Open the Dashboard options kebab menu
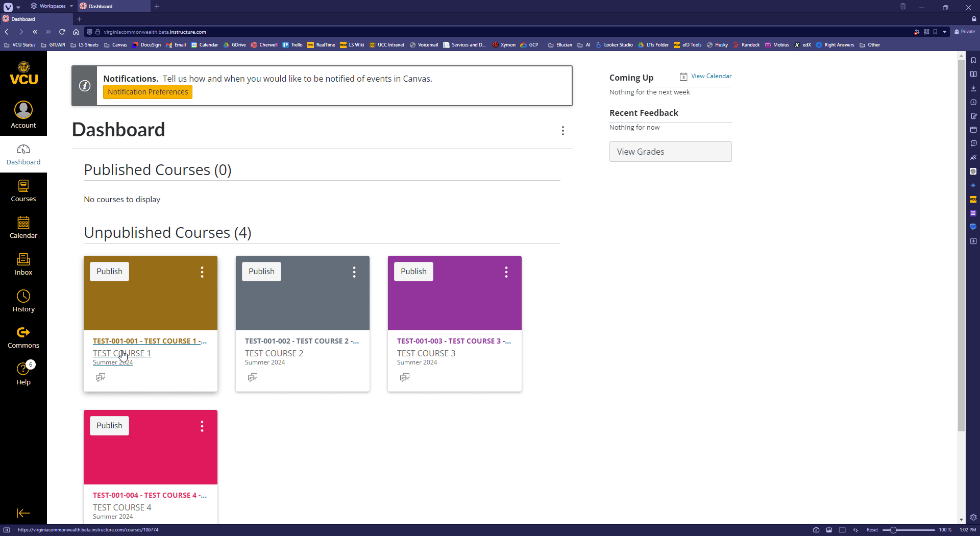This screenshot has width=980, height=536. coord(563,131)
